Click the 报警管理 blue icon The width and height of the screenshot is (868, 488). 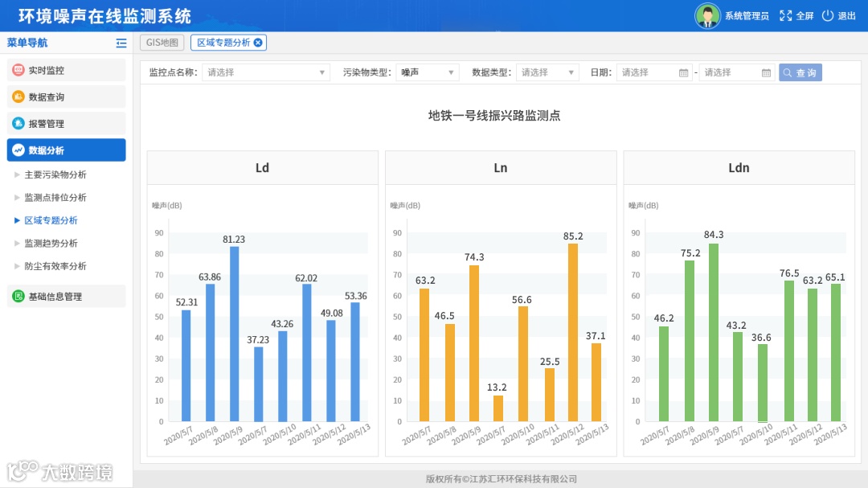(18, 123)
